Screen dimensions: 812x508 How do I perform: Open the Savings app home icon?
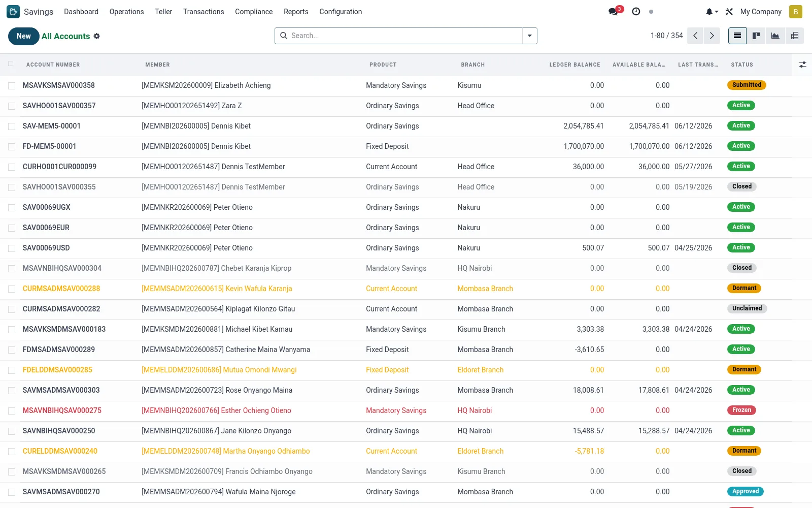tap(13, 12)
